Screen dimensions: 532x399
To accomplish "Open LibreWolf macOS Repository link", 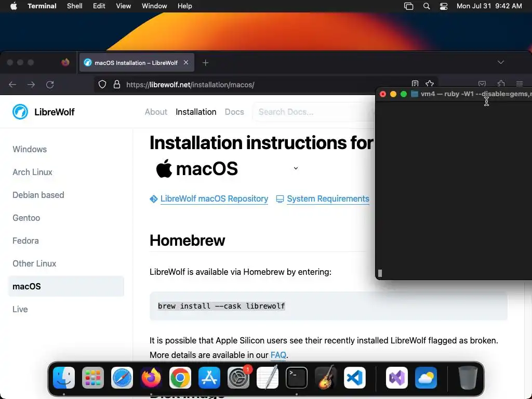I will coord(214,199).
